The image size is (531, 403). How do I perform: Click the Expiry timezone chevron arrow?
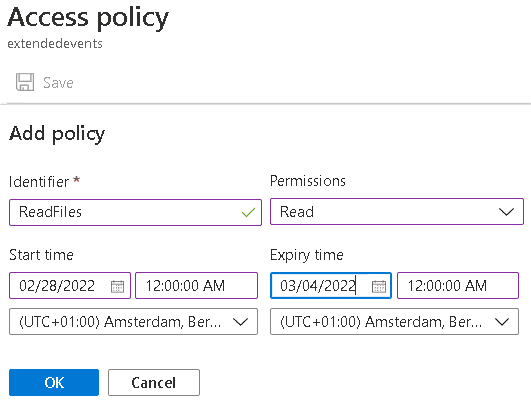point(502,322)
